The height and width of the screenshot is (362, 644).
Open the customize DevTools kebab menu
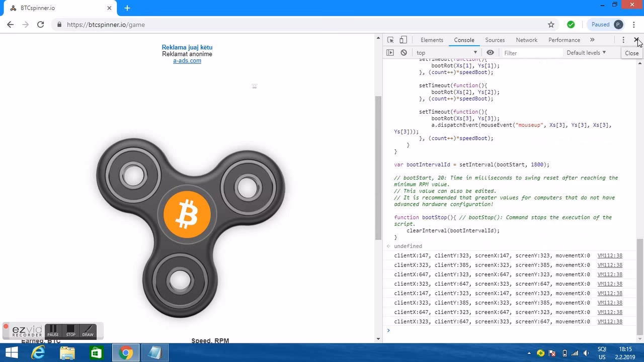(623, 40)
